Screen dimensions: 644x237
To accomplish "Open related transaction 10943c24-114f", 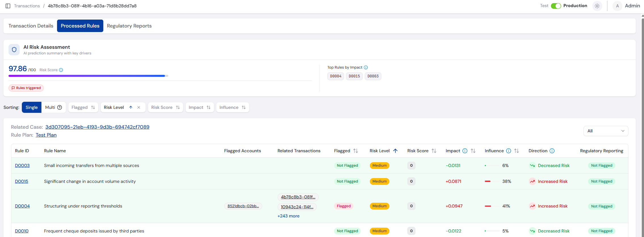I will coord(297,207).
